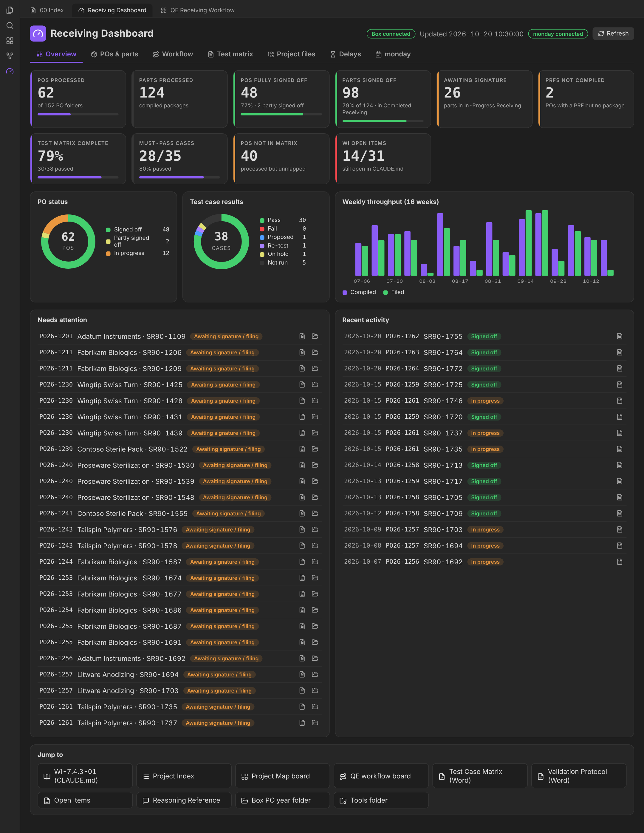This screenshot has height=833, width=644.
Task: Switch to the Test matrix tab
Action: (231, 54)
